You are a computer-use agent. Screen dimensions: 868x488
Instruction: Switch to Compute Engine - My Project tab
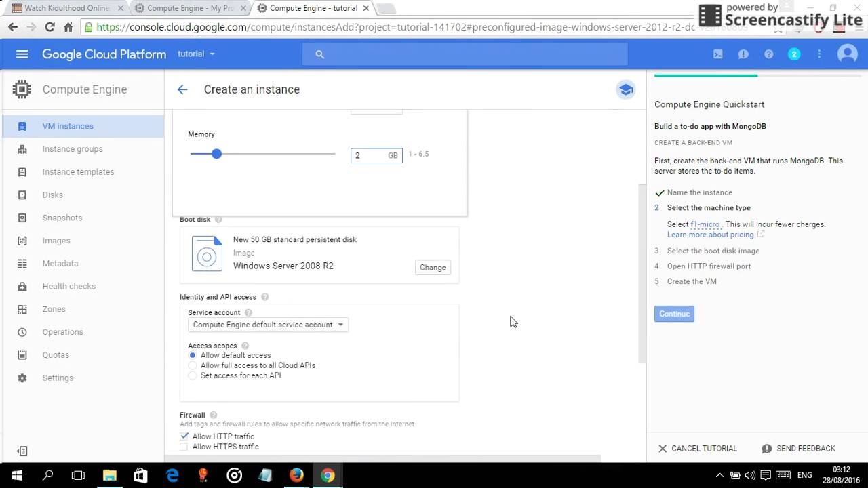click(189, 9)
